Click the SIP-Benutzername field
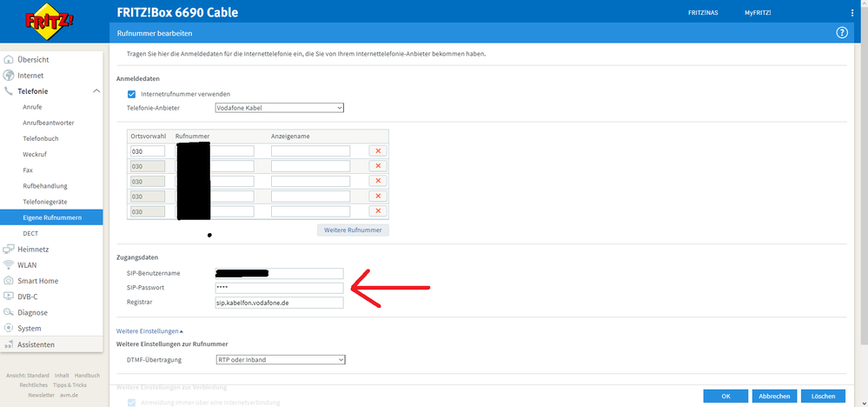 pos(279,274)
